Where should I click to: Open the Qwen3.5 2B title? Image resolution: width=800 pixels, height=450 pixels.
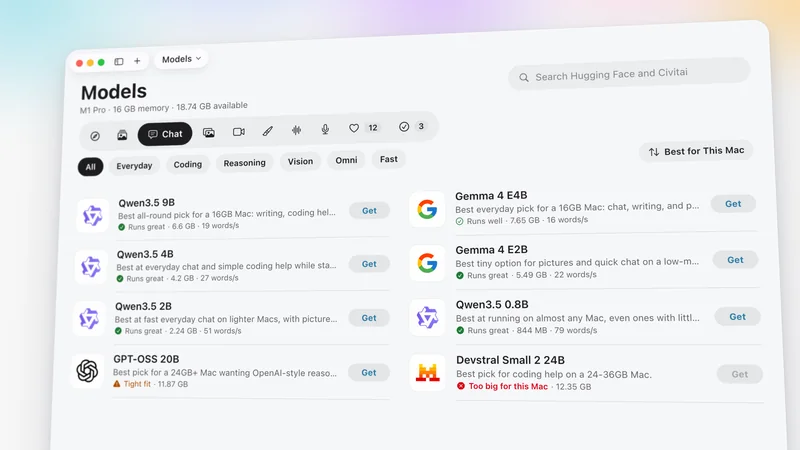(x=143, y=306)
